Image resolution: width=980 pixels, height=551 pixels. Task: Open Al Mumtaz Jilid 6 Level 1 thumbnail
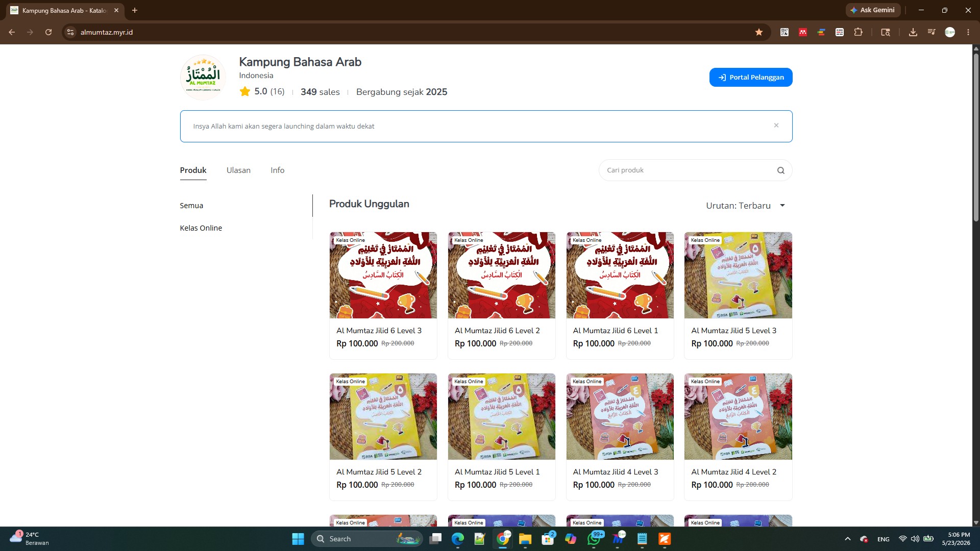coord(620,275)
